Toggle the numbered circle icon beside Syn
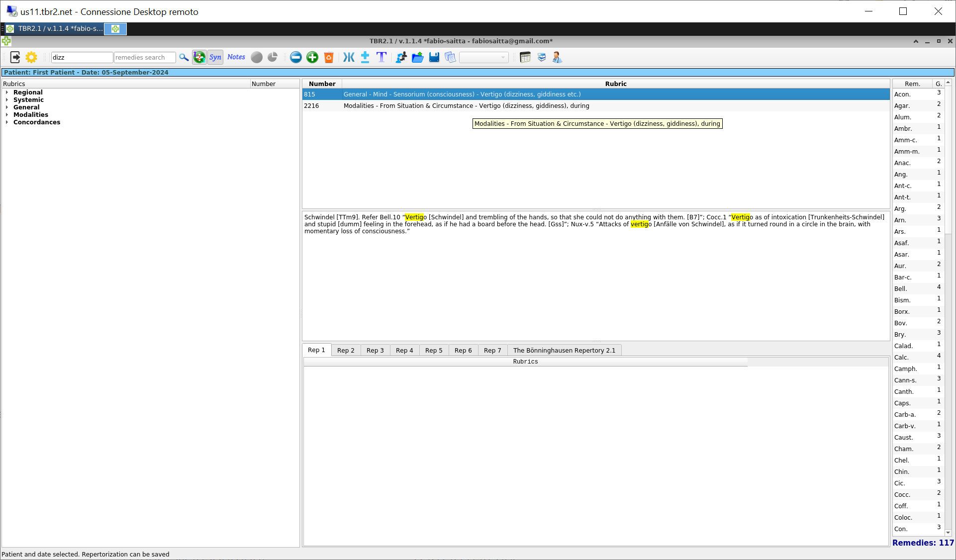The height and width of the screenshot is (560, 956). coord(199,57)
